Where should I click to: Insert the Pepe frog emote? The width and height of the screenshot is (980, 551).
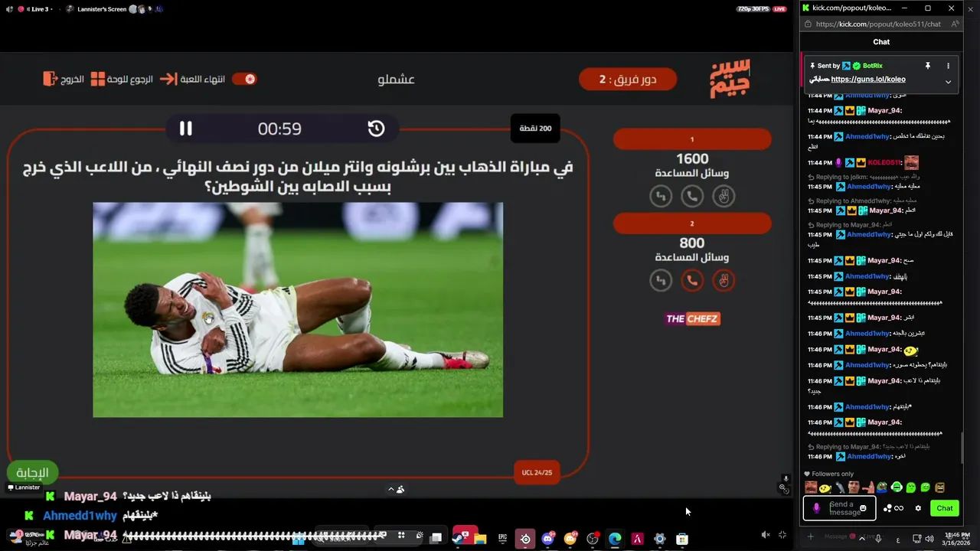882,487
